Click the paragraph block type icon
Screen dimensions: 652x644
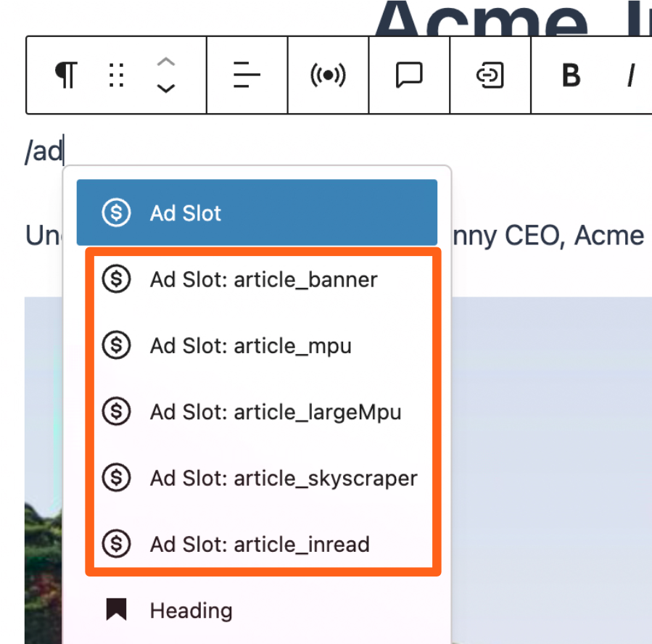tap(66, 75)
